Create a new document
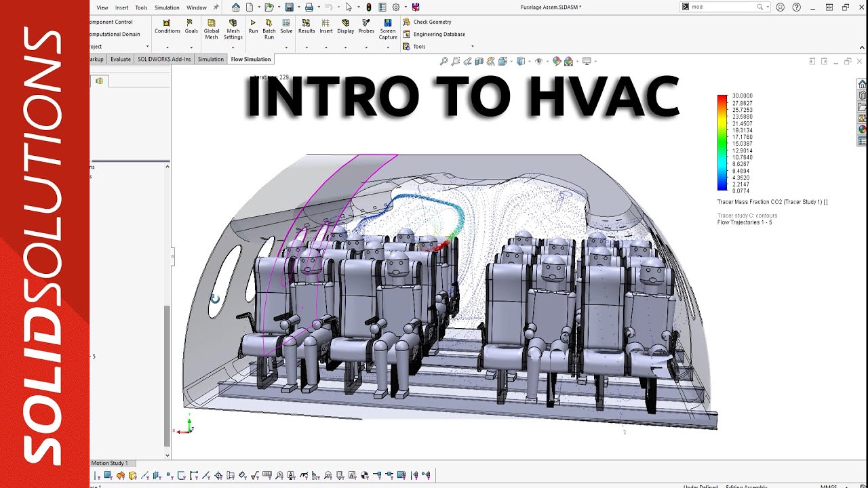 click(250, 7)
